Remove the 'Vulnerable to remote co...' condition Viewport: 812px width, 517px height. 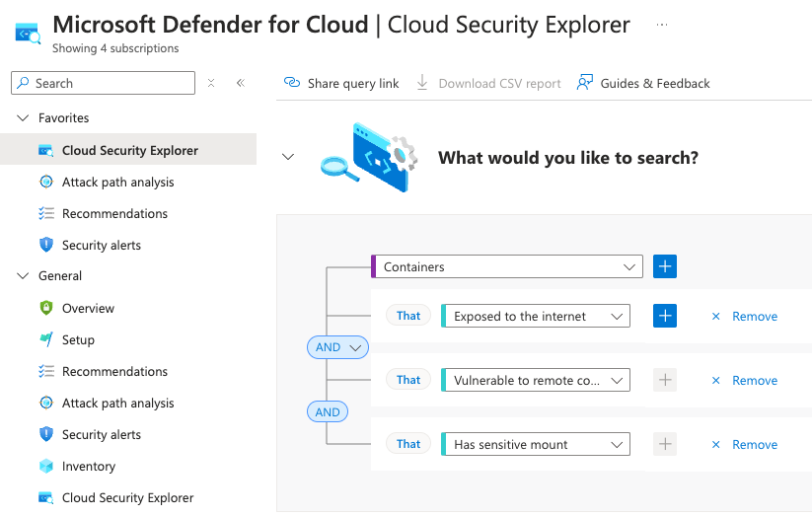pyautogui.click(x=745, y=380)
